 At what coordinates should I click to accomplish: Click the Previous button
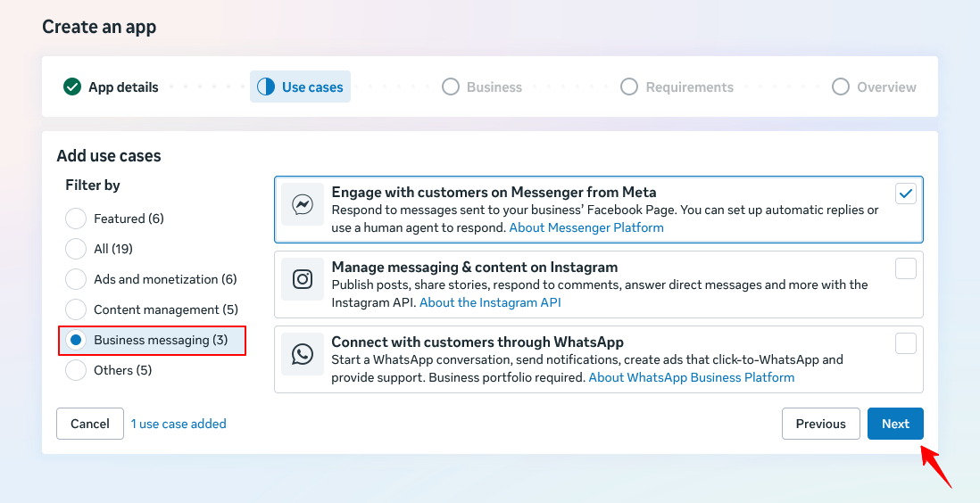(820, 424)
